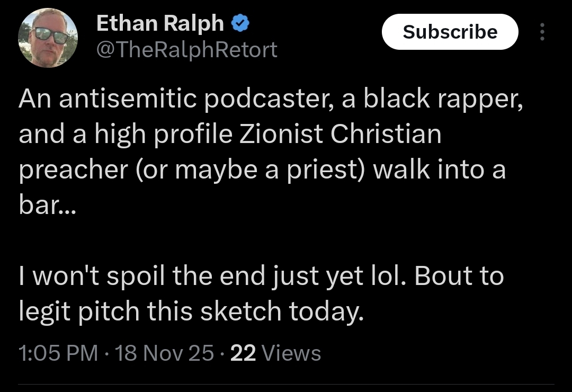Click the word "sketch" in the post
The image size is (572, 392).
pyautogui.click(x=241, y=311)
